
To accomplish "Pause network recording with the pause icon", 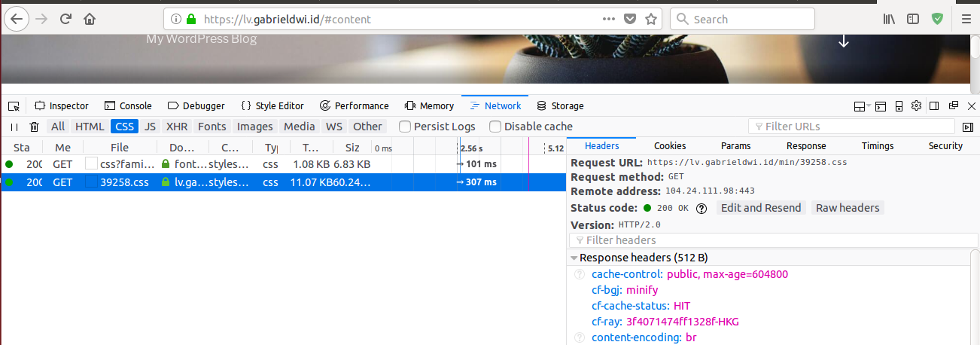I will (x=14, y=127).
